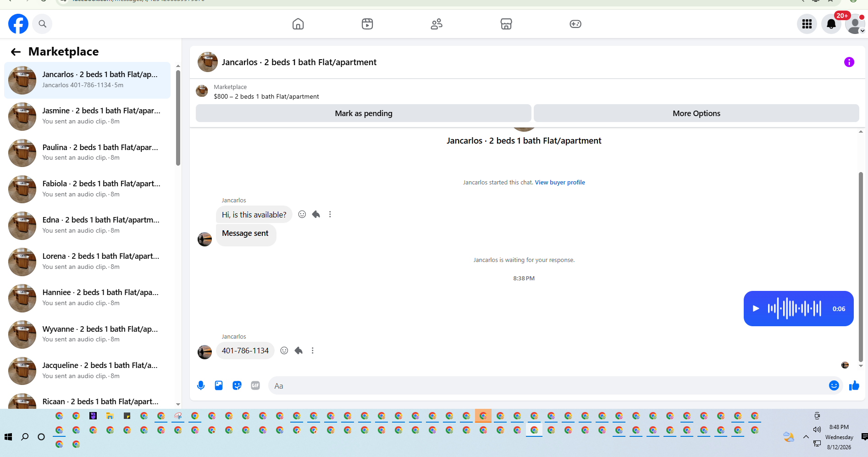This screenshot has height=457, width=868.
Task: Open the Edna conversation
Action: coord(88,225)
